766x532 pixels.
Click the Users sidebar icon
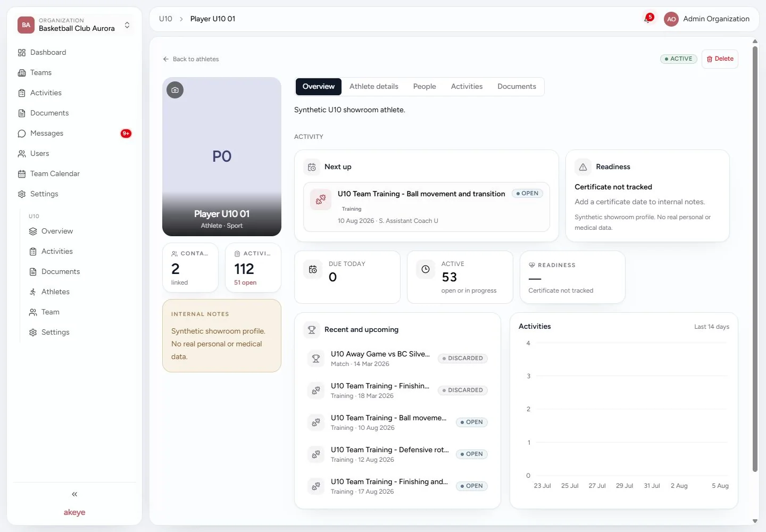tap(22, 154)
